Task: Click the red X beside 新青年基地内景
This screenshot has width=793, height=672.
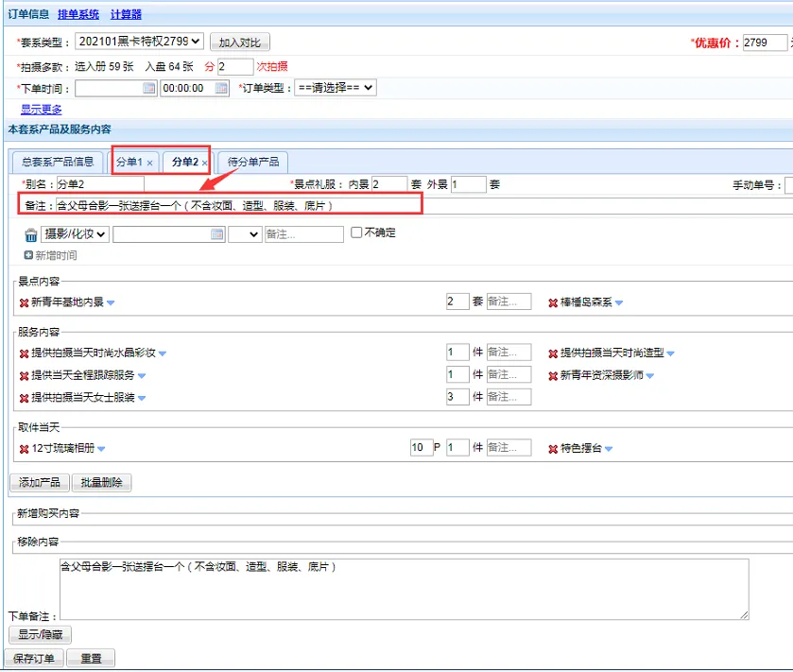Action: [24, 303]
